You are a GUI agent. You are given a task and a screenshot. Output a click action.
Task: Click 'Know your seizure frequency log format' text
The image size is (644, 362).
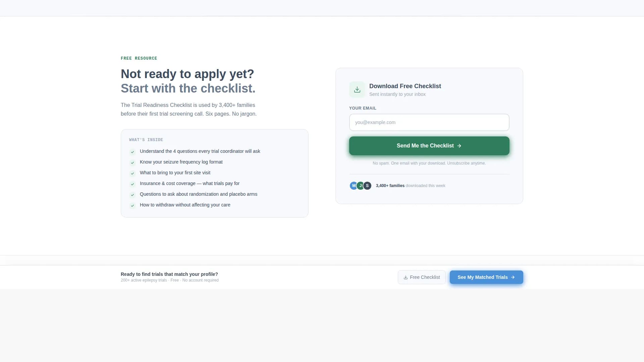pos(181,162)
